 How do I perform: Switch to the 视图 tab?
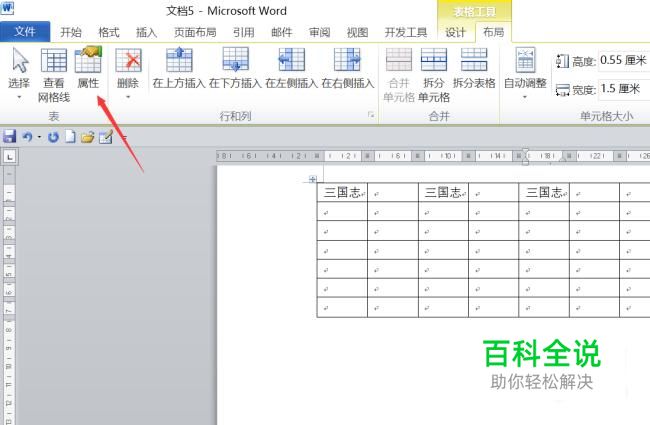357,32
